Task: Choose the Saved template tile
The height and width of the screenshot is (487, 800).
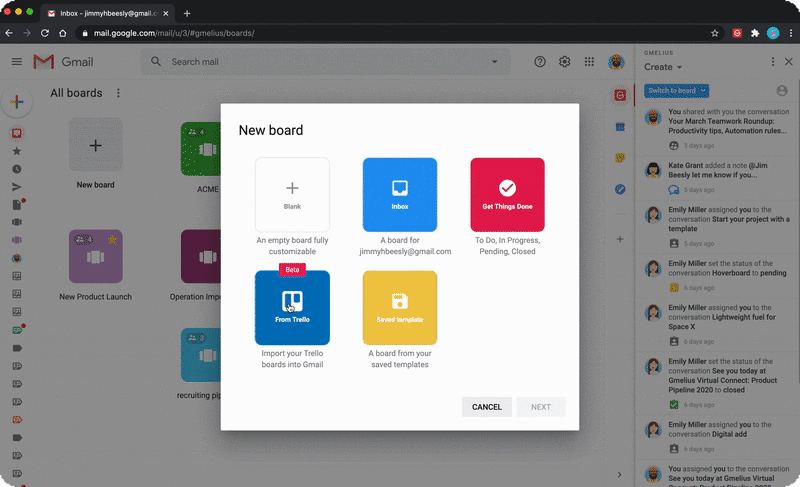Action: (399, 307)
